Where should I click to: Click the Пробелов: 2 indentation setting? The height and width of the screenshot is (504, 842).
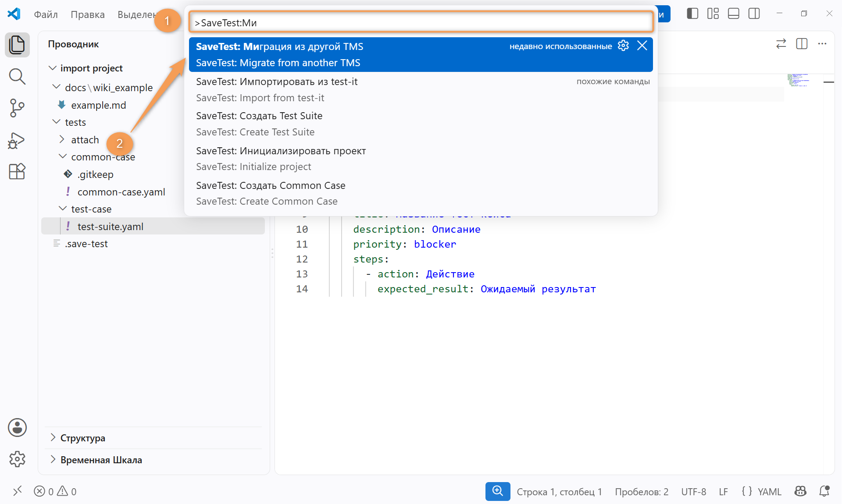642,491
